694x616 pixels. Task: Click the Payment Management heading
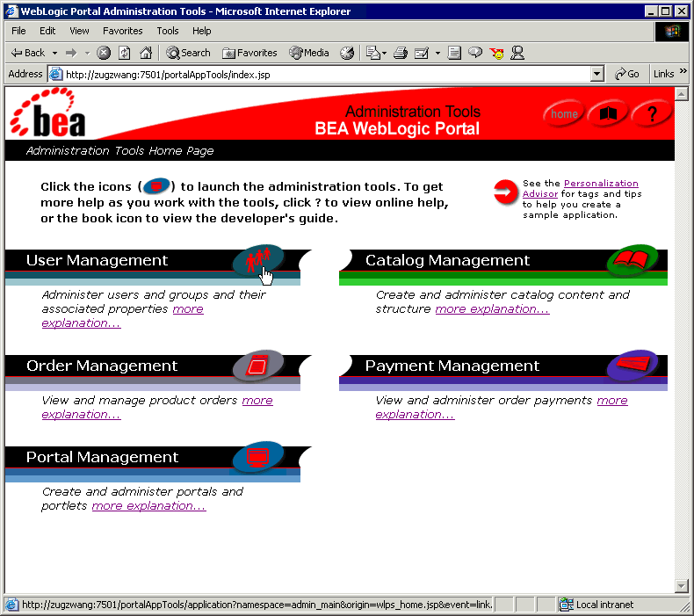(452, 366)
